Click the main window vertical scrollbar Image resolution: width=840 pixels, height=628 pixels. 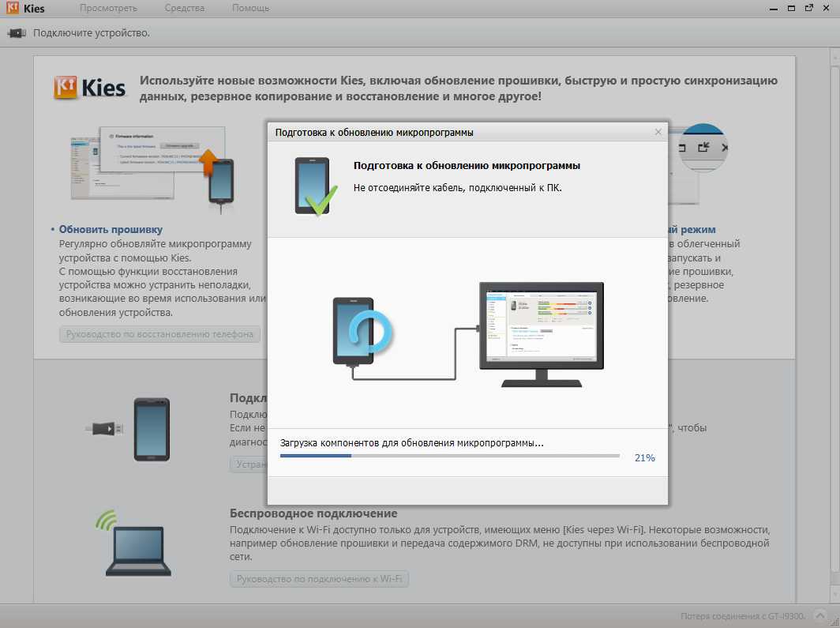(x=833, y=316)
